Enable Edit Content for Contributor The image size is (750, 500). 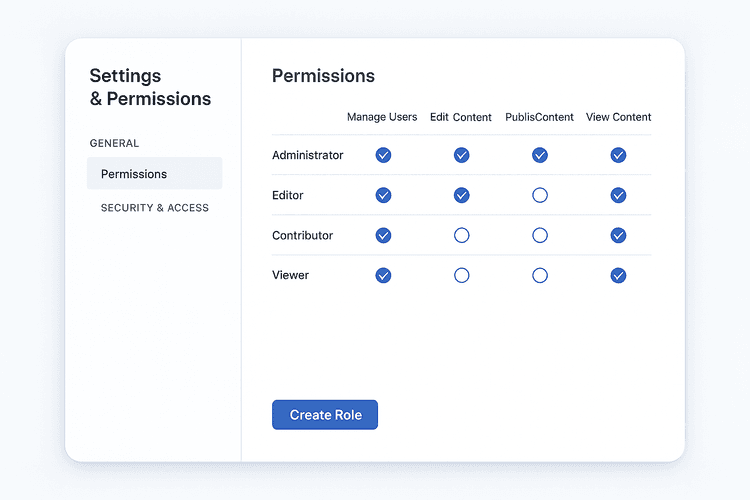point(461,235)
